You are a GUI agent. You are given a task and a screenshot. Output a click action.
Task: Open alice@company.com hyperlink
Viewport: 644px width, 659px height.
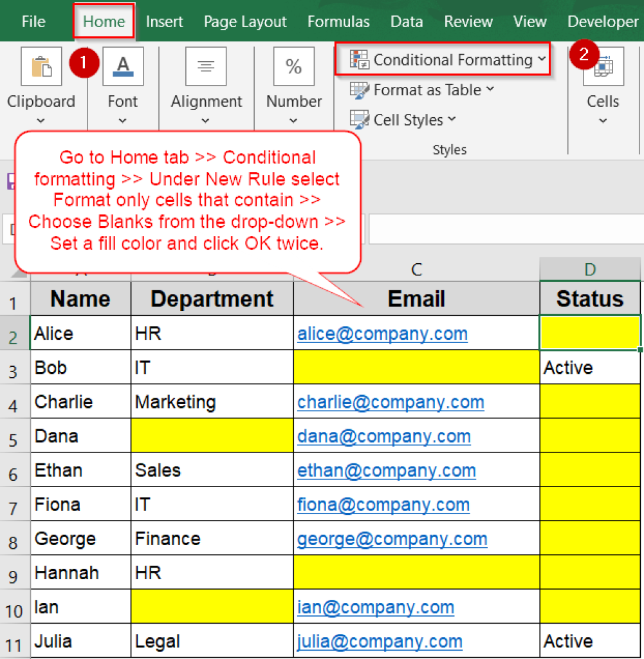(x=382, y=333)
